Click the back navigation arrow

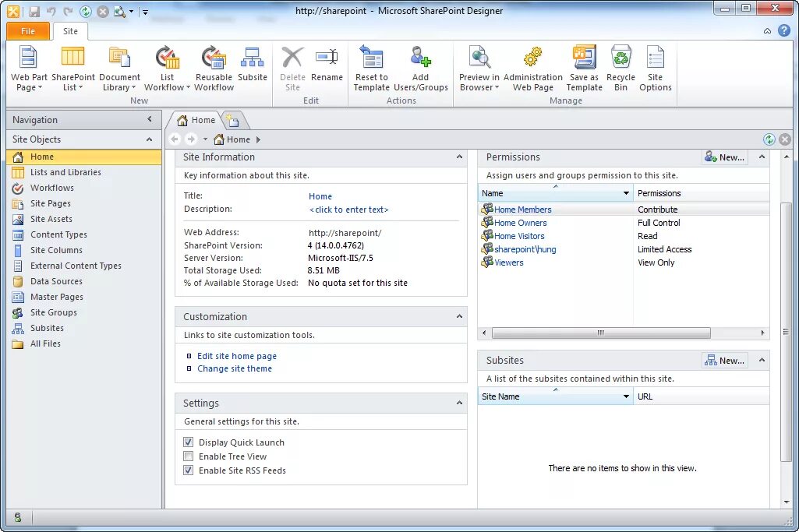point(175,139)
